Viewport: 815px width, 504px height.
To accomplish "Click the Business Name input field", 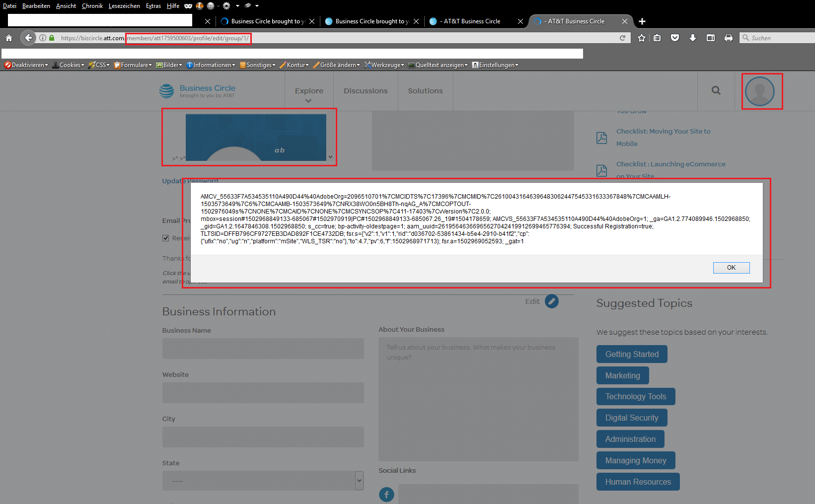I will tap(263, 349).
